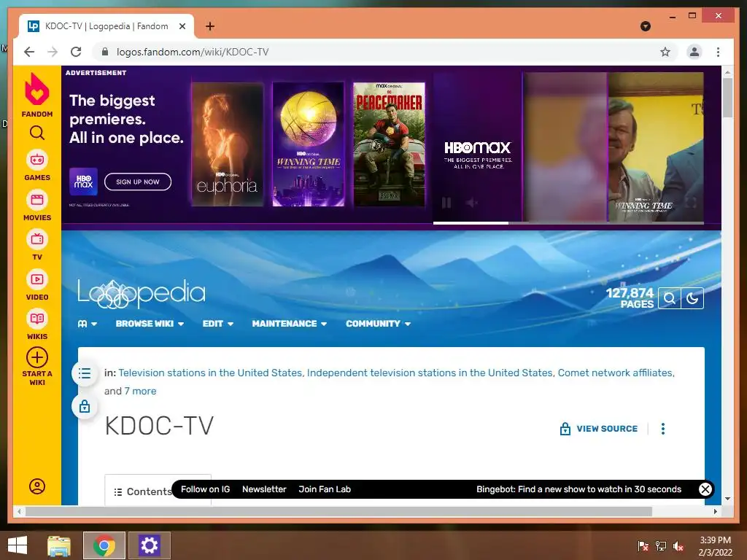Click the Sign Up Now ad button
The height and width of the screenshot is (560, 747).
pyautogui.click(x=138, y=182)
